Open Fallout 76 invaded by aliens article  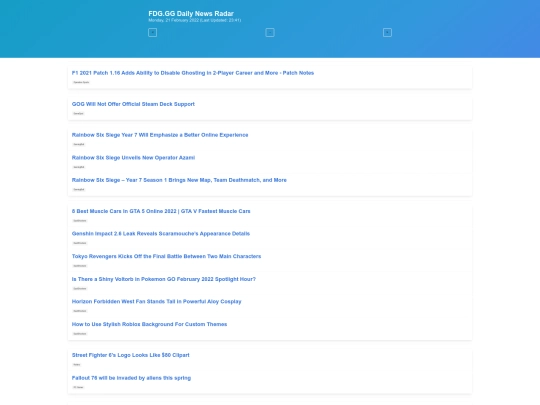tap(131, 378)
